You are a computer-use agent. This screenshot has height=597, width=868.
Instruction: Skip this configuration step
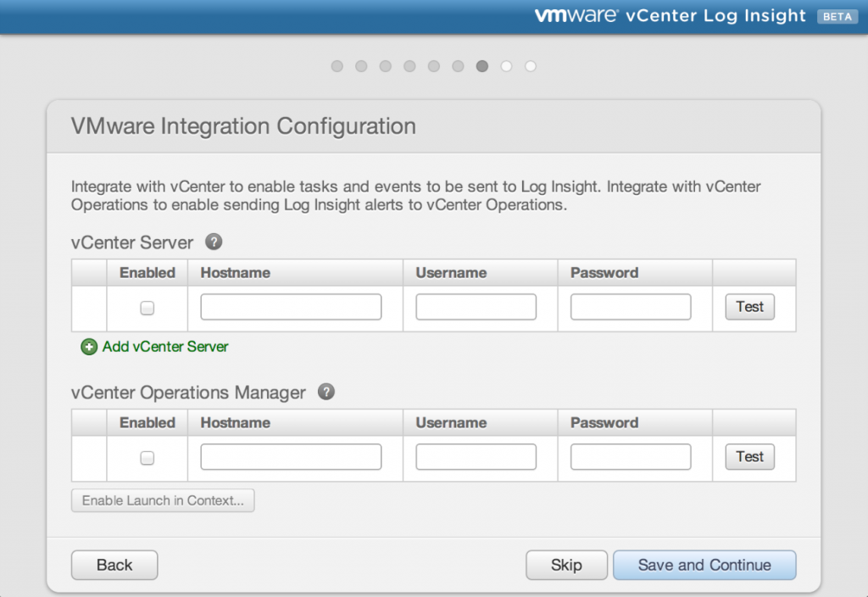(566, 565)
